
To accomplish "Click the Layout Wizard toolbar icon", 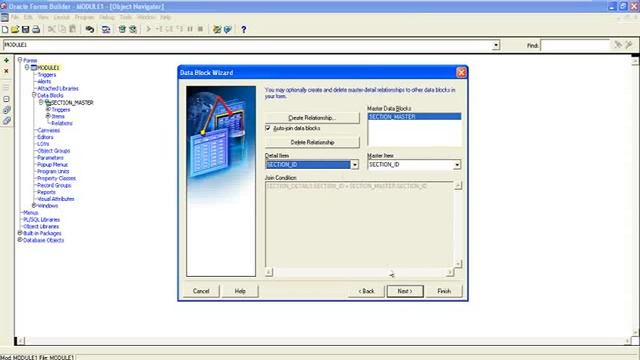I will [228, 29].
